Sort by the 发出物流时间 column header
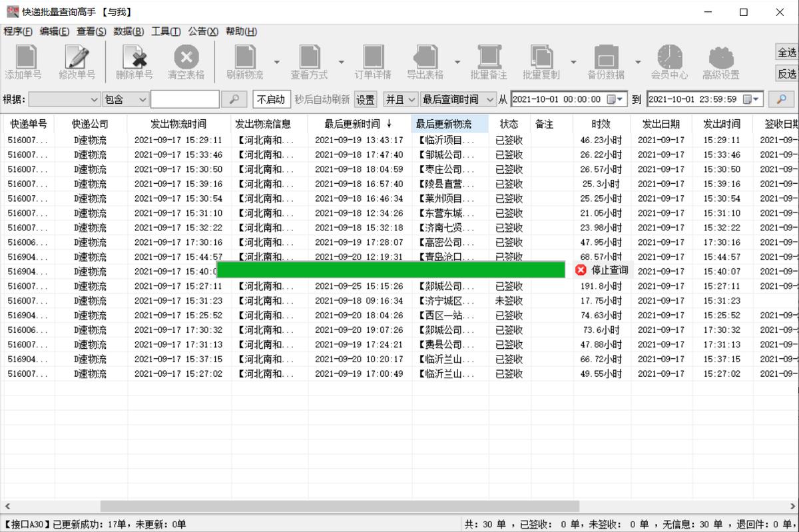The height and width of the screenshot is (532, 799). [x=178, y=124]
